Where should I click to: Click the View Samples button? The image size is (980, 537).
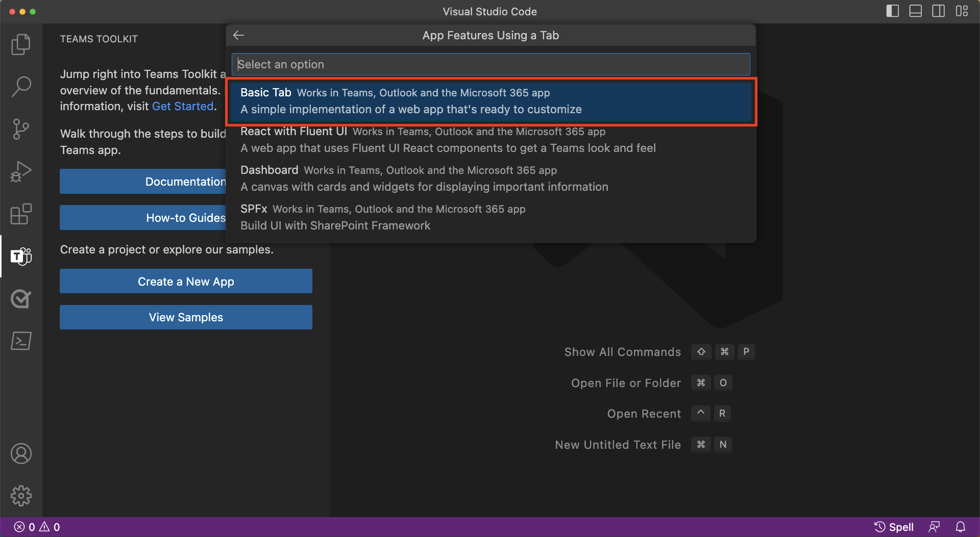[186, 317]
